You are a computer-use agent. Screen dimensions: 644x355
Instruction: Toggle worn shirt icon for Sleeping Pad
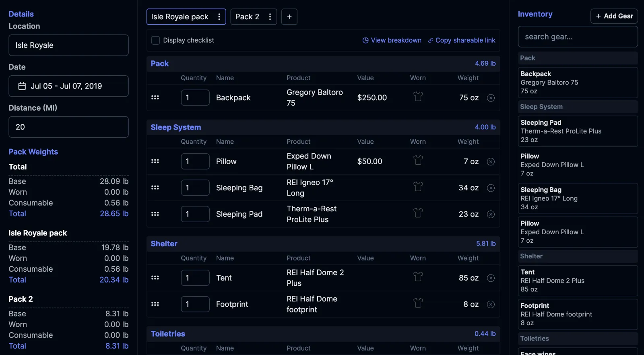(418, 213)
